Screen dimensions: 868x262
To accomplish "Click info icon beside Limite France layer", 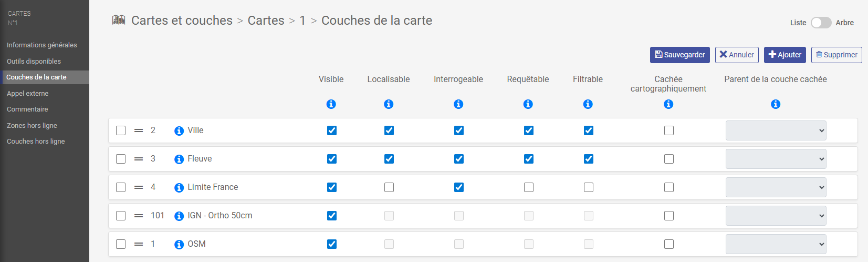I will [x=179, y=188].
